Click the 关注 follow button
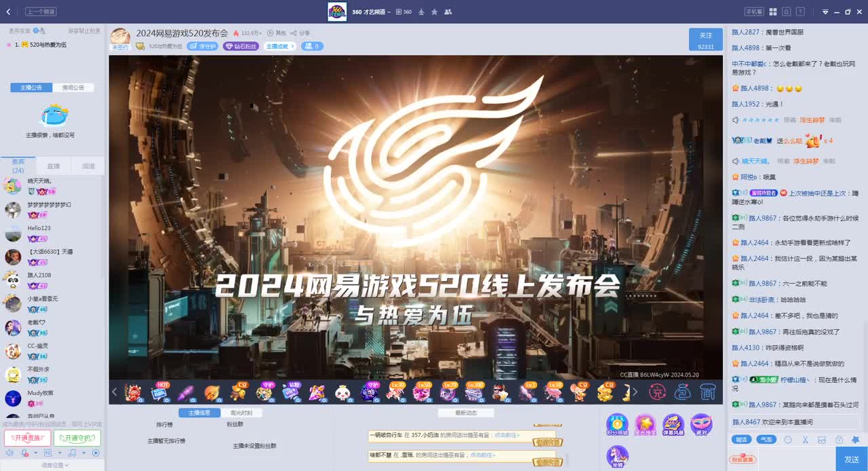Image resolution: width=868 pixels, height=471 pixels. (x=706, y=39)
